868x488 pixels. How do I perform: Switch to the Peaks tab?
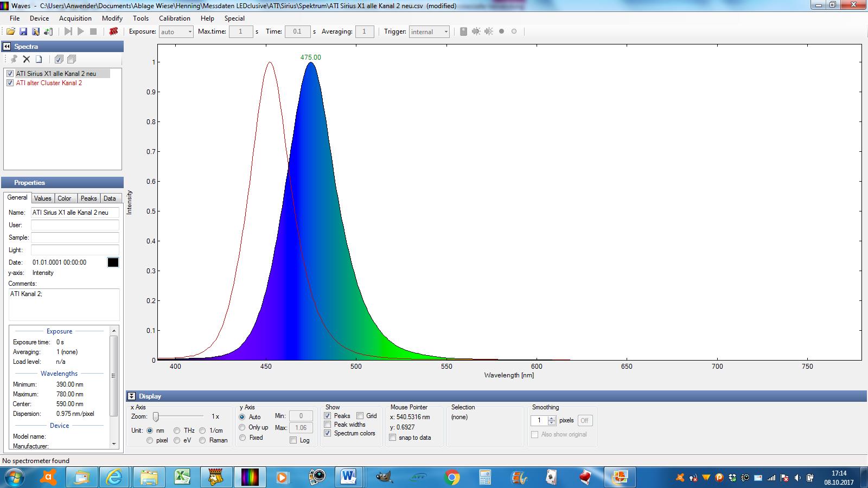[x=88, y=198]
